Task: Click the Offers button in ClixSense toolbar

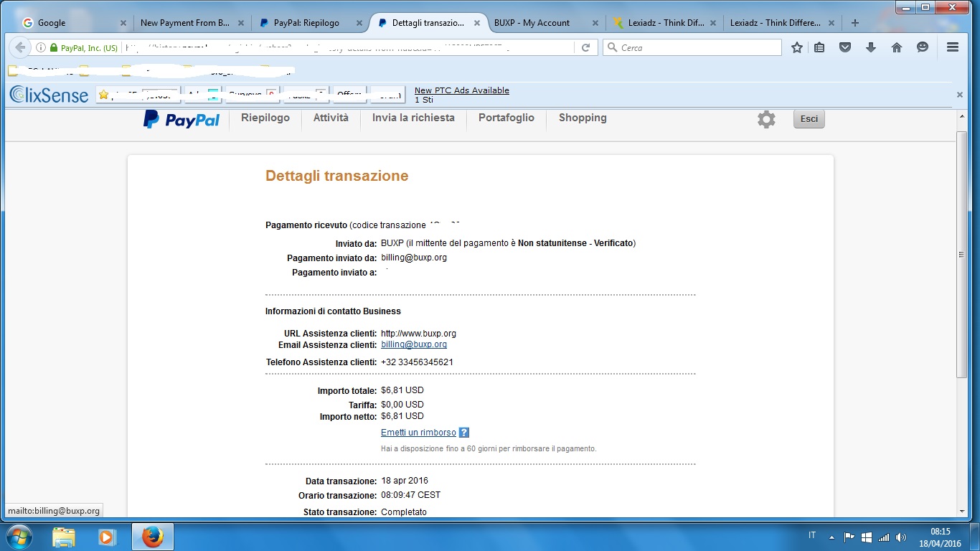Action: [349, 95]
